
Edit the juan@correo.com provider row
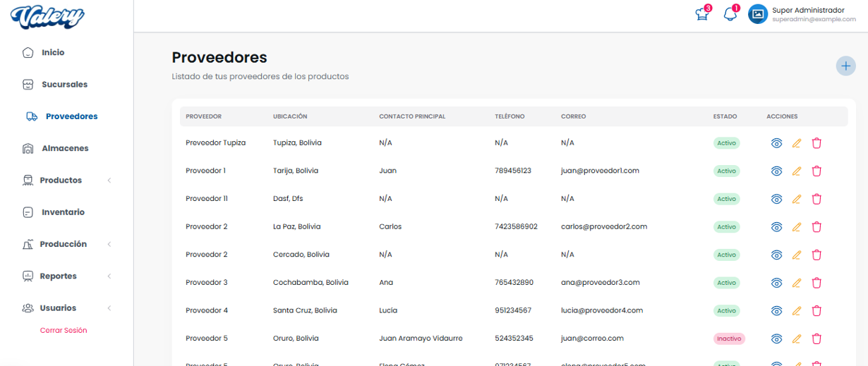pyautogui.click(x=797, y=338)
